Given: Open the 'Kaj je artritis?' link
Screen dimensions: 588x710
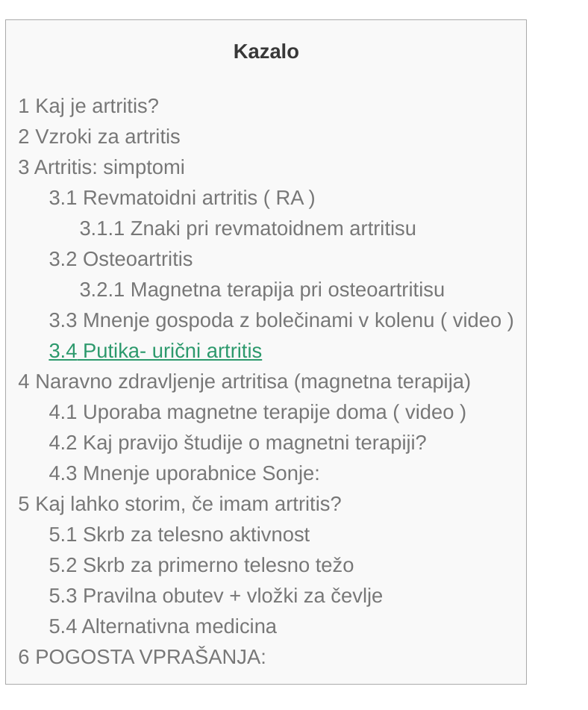Looking at the screenshot, I should tap(89, 106).
